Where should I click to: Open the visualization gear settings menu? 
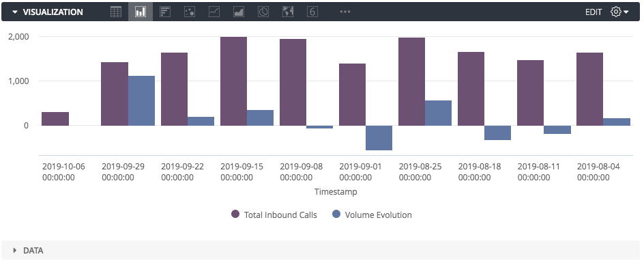(x=619, y=12)
